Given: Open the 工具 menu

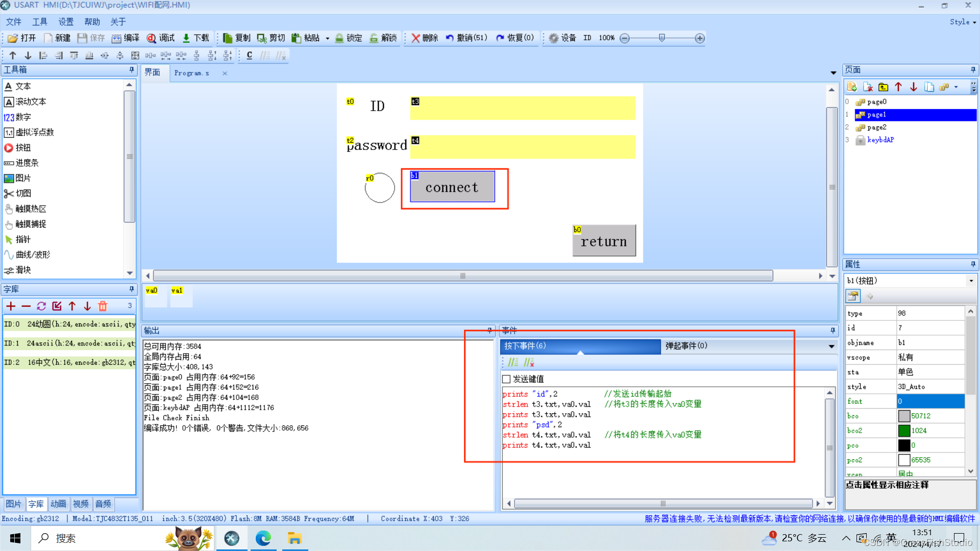Looking at the screenshot, I should [x=39, y=22].
